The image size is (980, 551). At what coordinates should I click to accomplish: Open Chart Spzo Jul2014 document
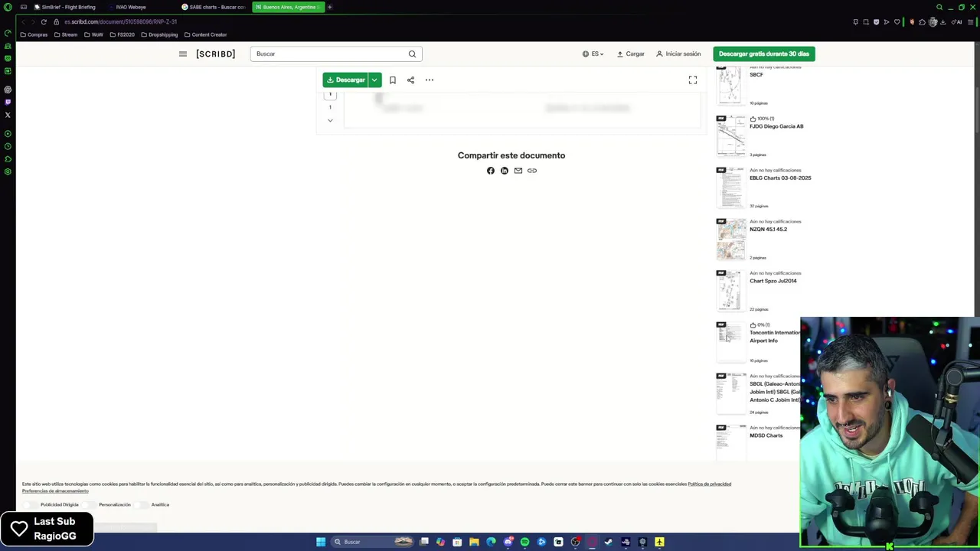[773, 281]
